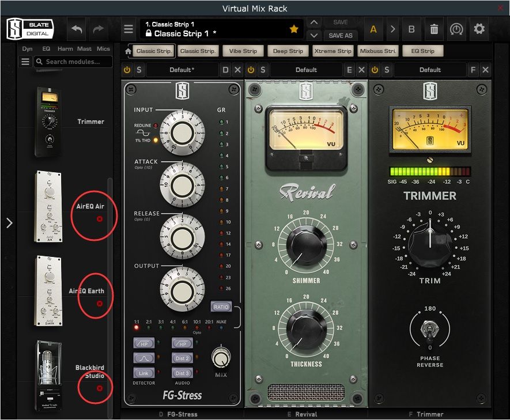
Task: Select the Mast module category
Action: point(84,49)
